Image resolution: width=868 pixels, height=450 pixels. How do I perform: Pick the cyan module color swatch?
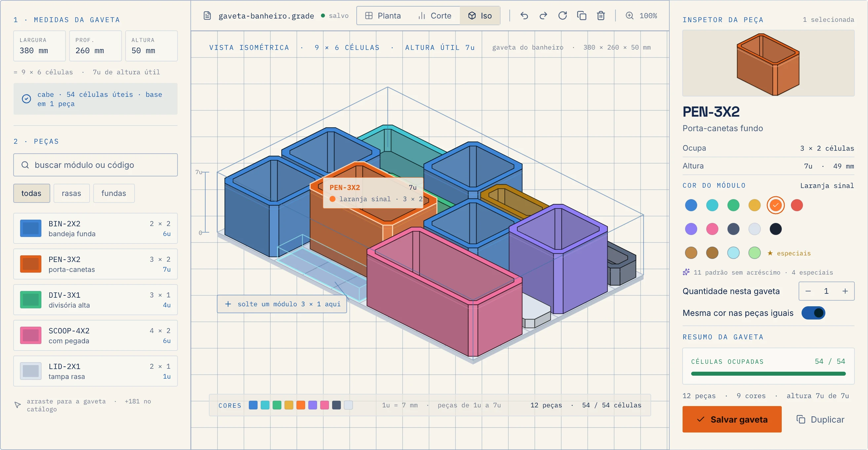tap(712, 206)
